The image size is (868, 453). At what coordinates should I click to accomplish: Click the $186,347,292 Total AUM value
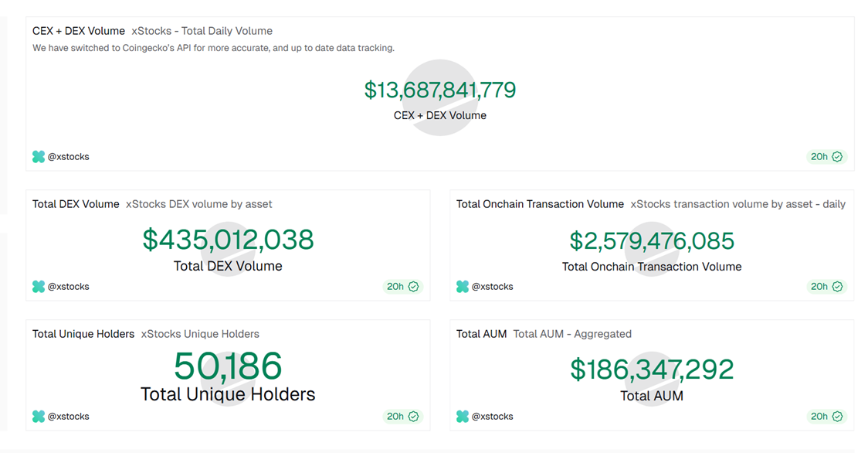click(x=652, y=370)
